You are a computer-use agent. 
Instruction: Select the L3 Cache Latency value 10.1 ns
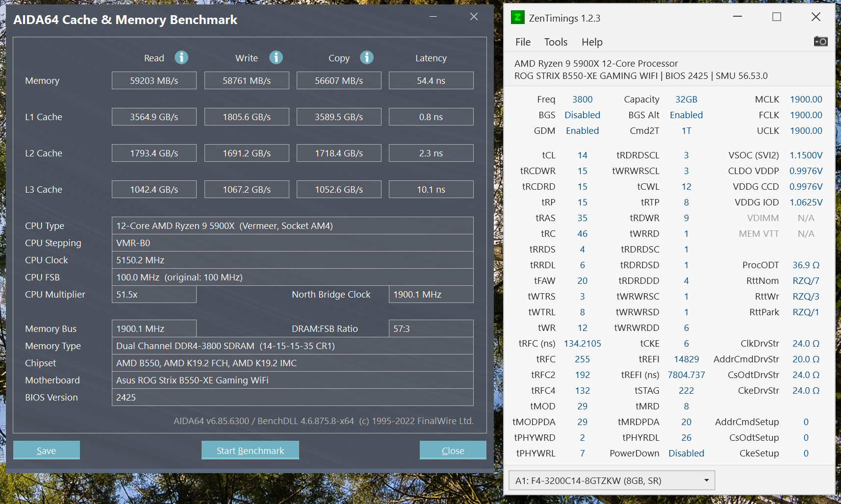pyautogui.click(x=431, y=189)
